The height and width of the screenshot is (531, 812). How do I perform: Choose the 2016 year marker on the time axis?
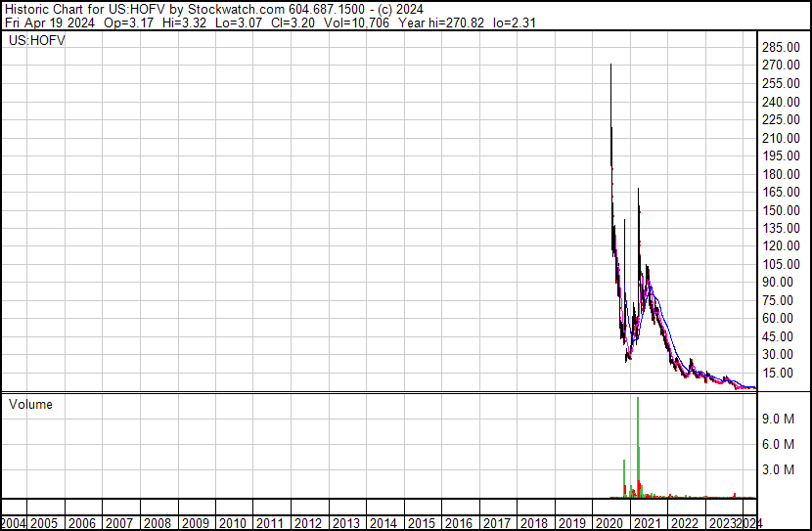(459, 523)
